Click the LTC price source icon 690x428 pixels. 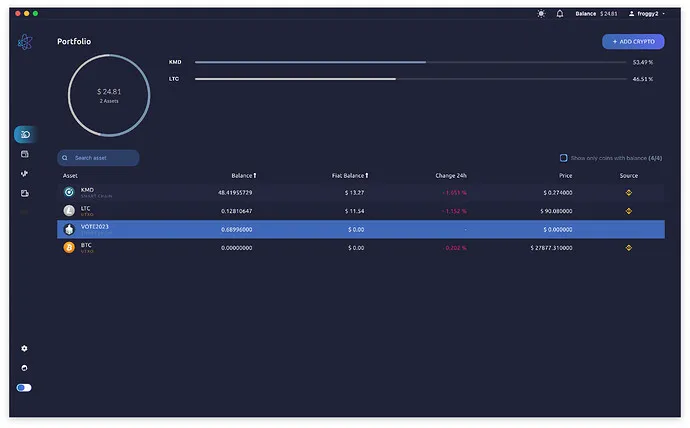coord(629,211)
